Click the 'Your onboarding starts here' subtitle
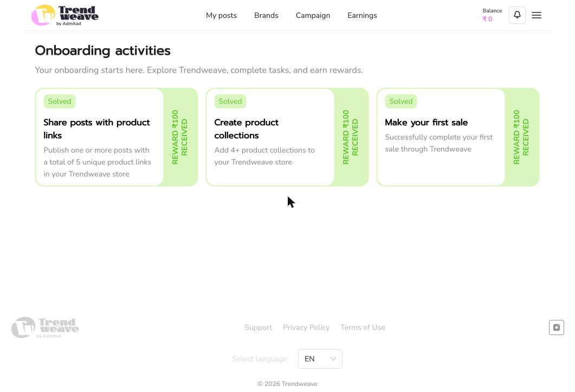 click(x=199, y=70)
